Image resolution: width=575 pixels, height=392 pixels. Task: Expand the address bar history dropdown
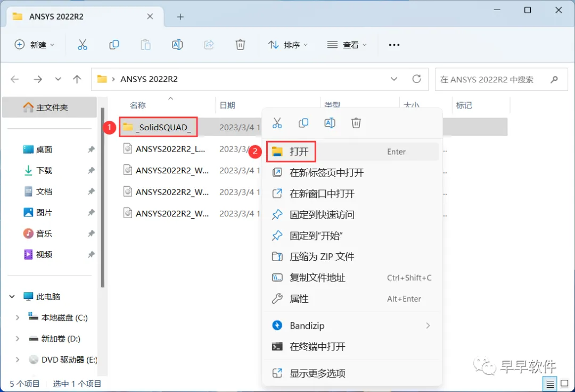[x=394, y=79]
